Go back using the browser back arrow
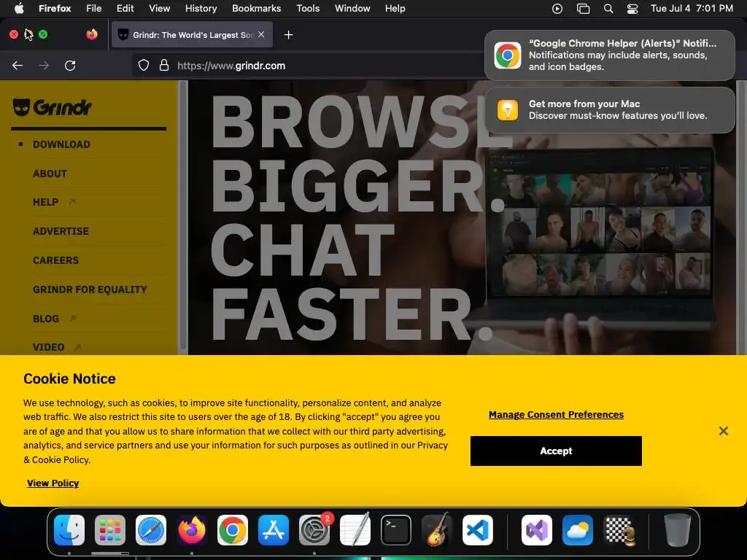 pos(18,65)
